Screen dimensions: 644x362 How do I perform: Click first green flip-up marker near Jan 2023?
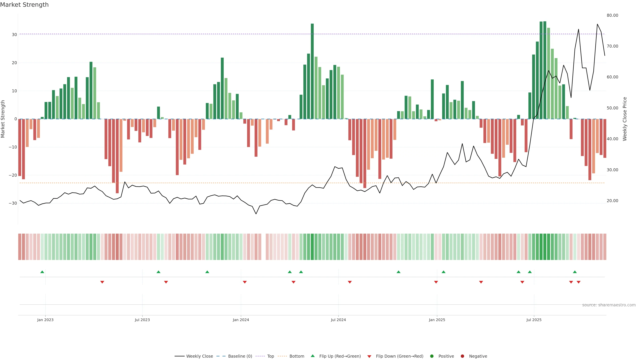pyautogui.click(x=42, y=272)
